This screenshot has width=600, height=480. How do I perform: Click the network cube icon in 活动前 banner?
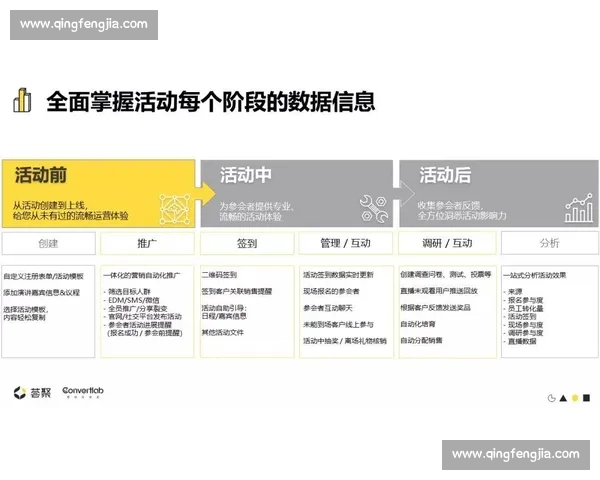click(175, 209)
